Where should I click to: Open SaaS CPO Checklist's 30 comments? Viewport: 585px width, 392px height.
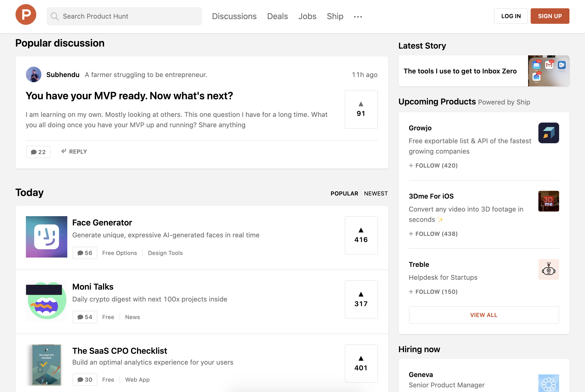tap(85, 380)
